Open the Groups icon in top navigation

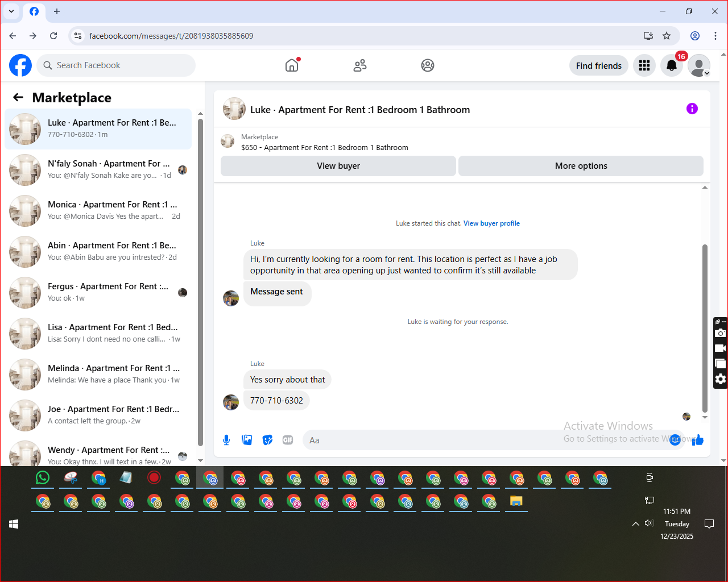pyautogui.click(x=428, y=65)
